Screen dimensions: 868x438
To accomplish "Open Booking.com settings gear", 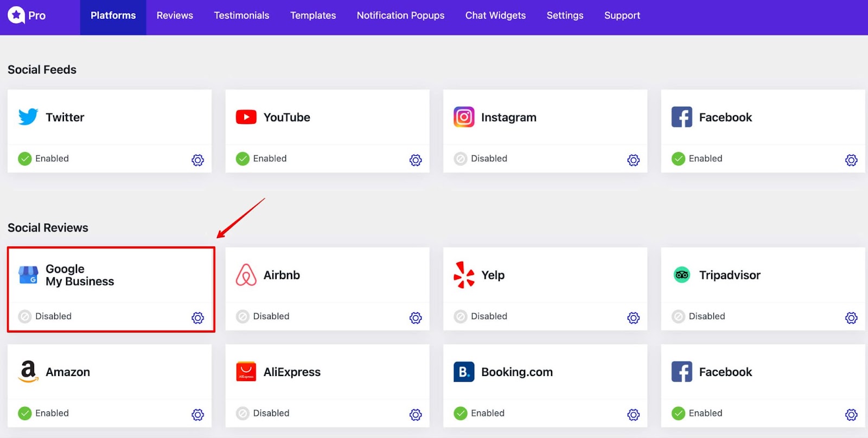I will coord(634,415).
